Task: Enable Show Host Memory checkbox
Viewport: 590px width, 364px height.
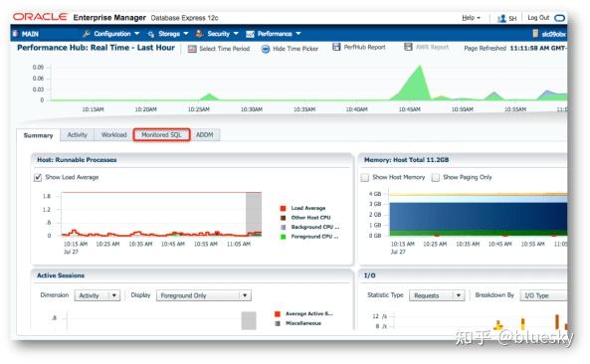Action: [364, 177]
